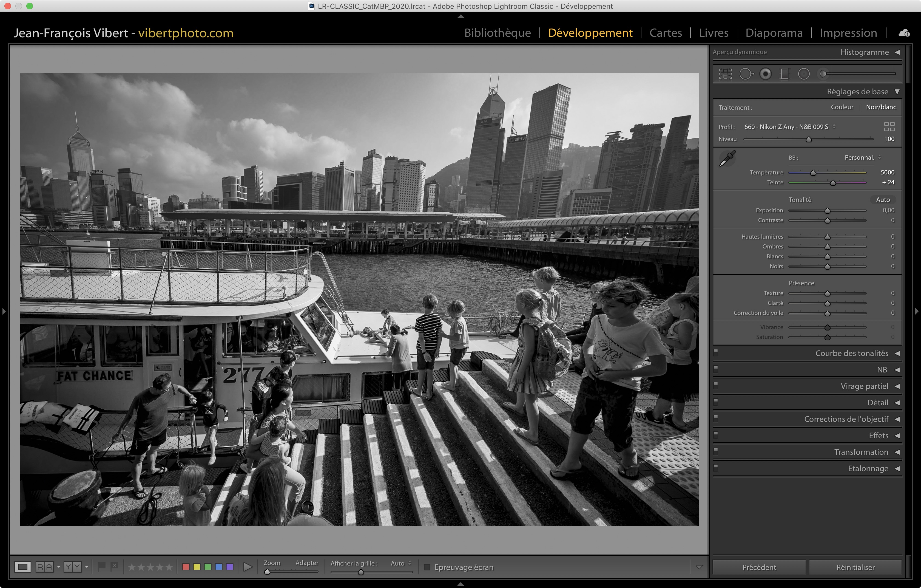Switch to the Bibliothèque module
The height and width of the screenshot is (588, 921).
tap(497, 33)
